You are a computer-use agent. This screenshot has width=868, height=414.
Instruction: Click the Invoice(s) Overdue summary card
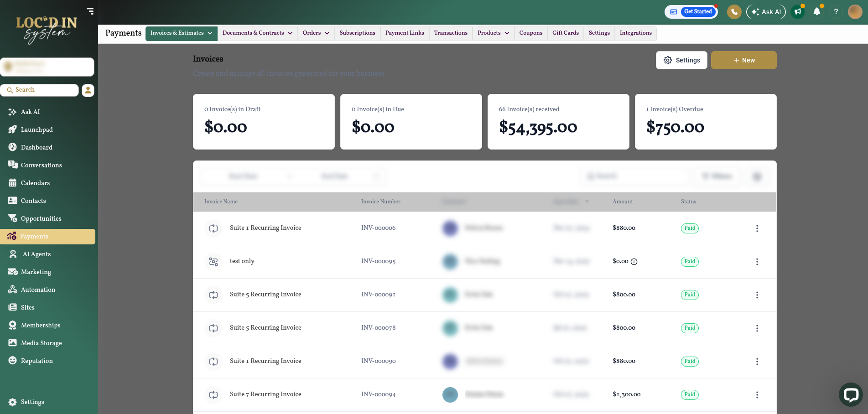click(x=706, y=122)
